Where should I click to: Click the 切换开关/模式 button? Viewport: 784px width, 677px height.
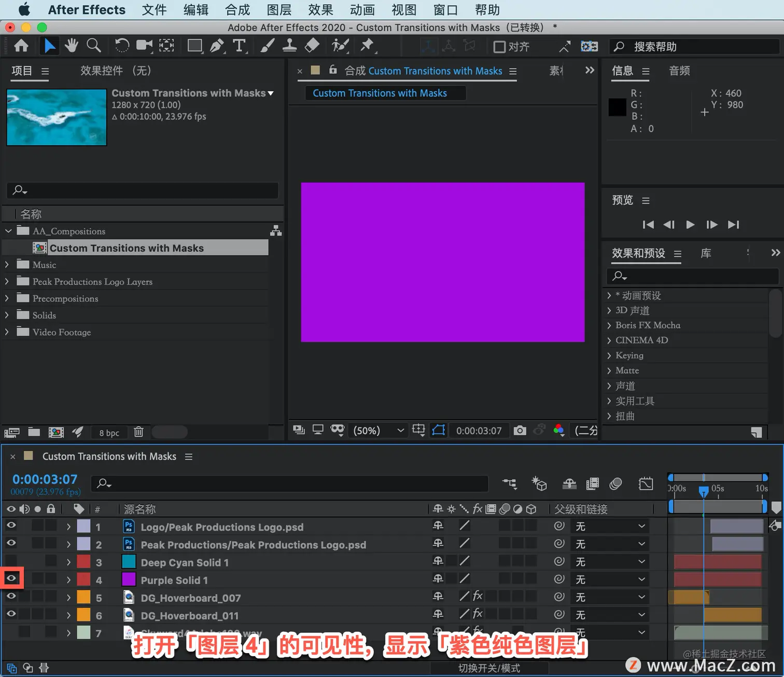coord(489,668)
